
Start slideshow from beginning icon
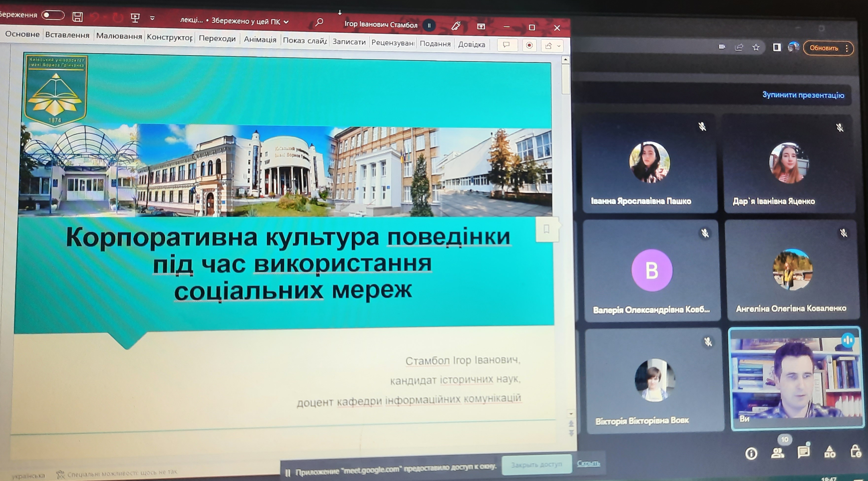135,18
